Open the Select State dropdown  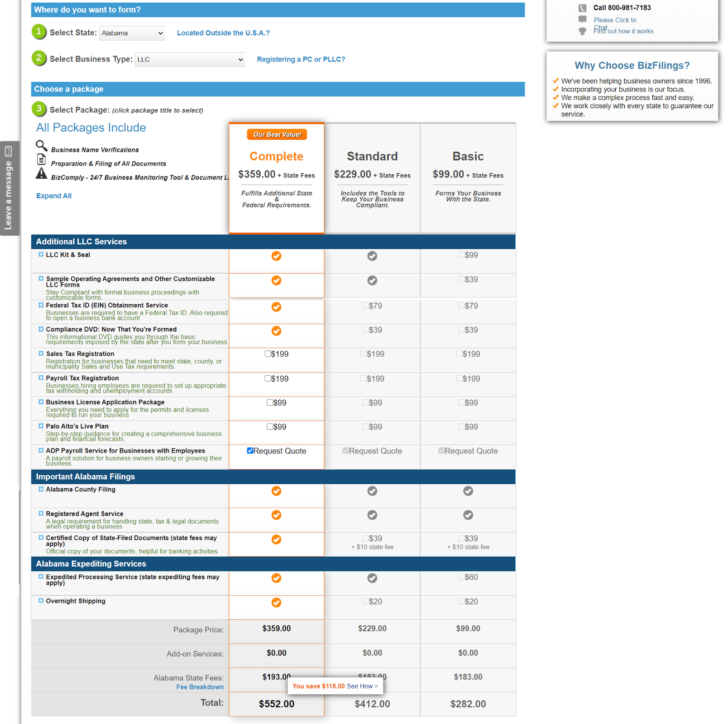[x=132, y=33]
